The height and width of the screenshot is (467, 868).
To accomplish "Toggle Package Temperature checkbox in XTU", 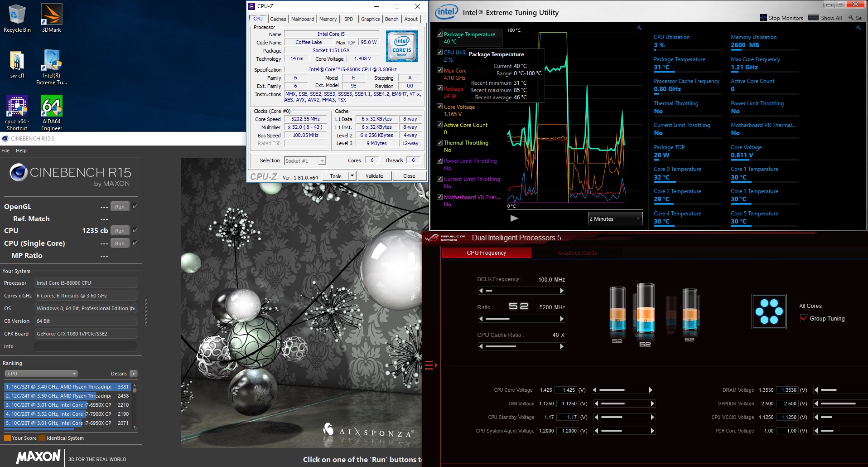I will tap(439, 34).
